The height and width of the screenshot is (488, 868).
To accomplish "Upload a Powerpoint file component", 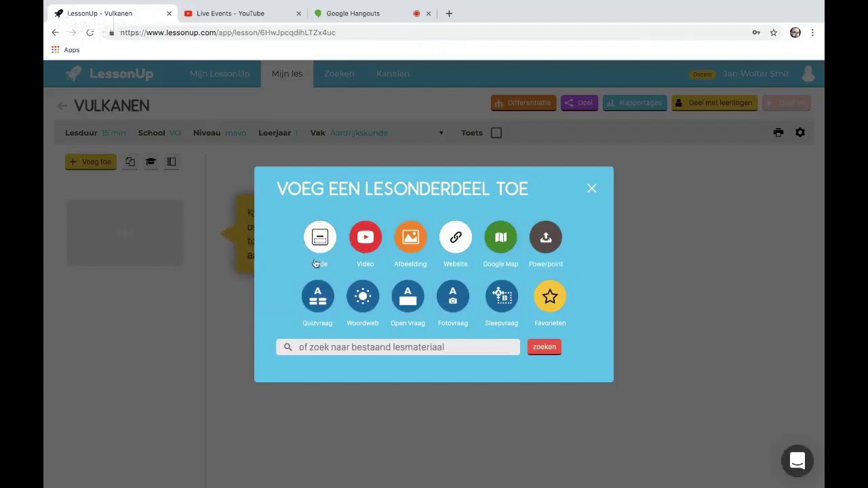I will pos(546,237).
